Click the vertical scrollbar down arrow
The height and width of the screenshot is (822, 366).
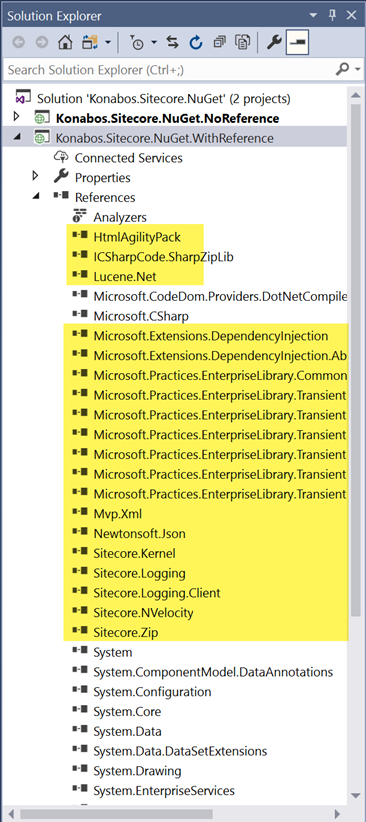coord(355,796)
